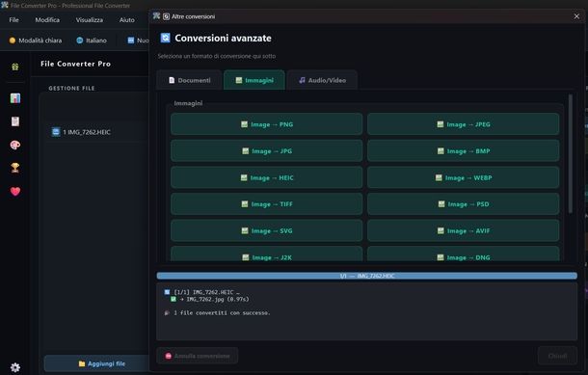Click the Annulla conversione button
Viewport: 588px width, 375px height.
[198, 356]
